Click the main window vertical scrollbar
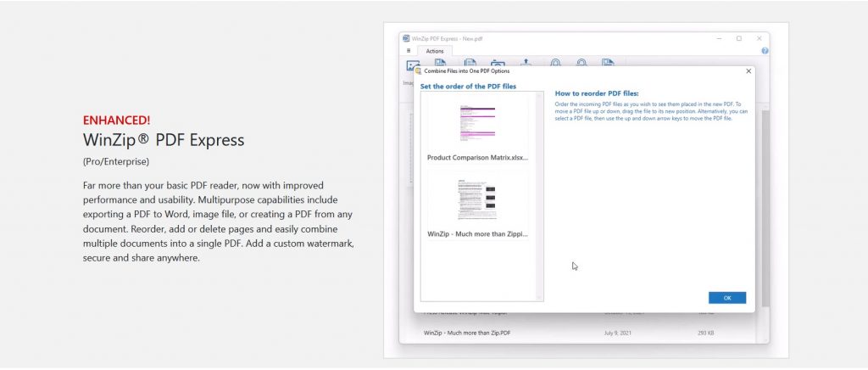The width and height of the screenshot is (868, 370). pyautogui.click(x=765, y=208)
